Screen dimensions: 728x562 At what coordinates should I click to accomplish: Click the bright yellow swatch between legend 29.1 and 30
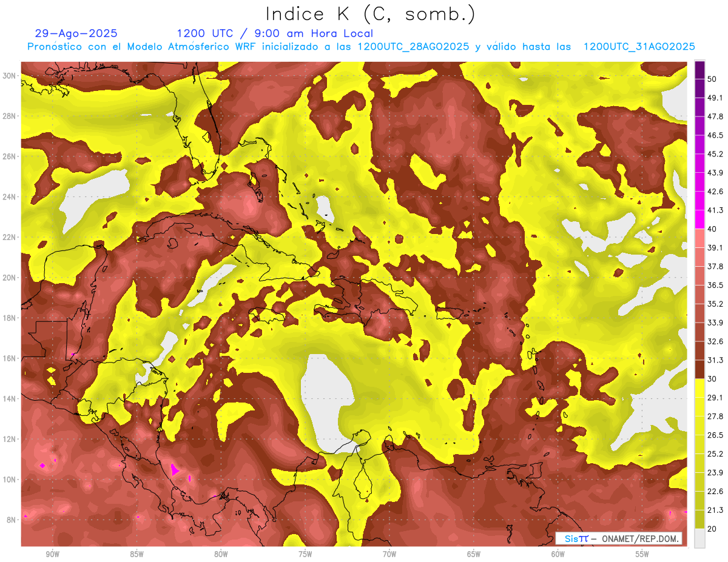(x=700, y=388)
